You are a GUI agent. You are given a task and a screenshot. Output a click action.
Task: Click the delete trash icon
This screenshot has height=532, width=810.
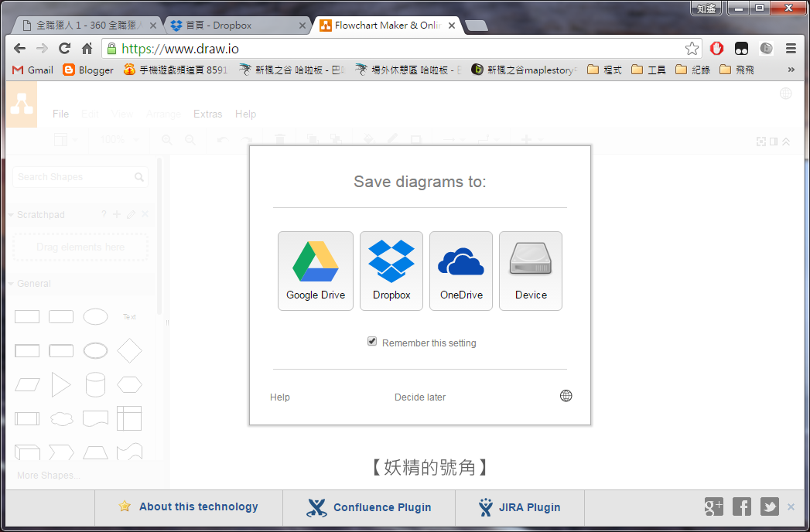pyautogui.click(x=280, y=140)
